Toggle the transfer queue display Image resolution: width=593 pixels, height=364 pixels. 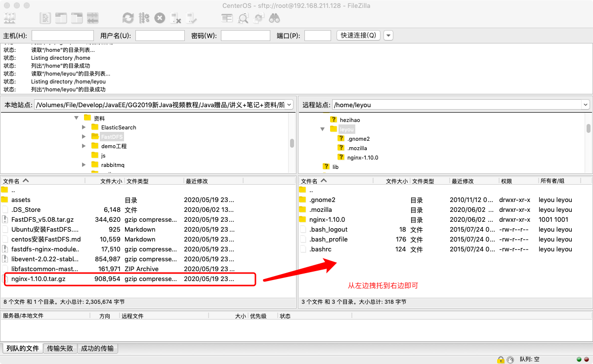pyautogui.click(x=92, y=19)
